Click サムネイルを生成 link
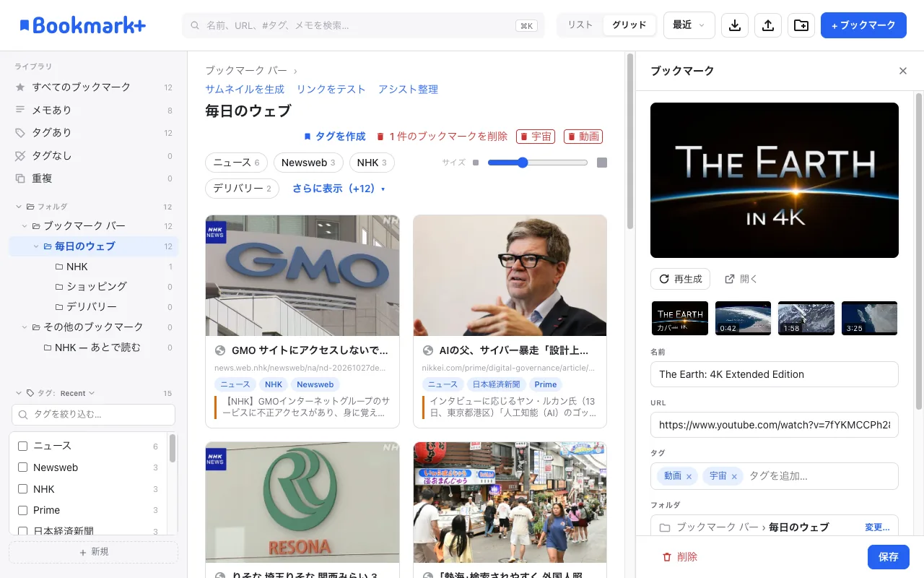Image resolution: width=924 pixels, height=578 pixels. point(245,90)
